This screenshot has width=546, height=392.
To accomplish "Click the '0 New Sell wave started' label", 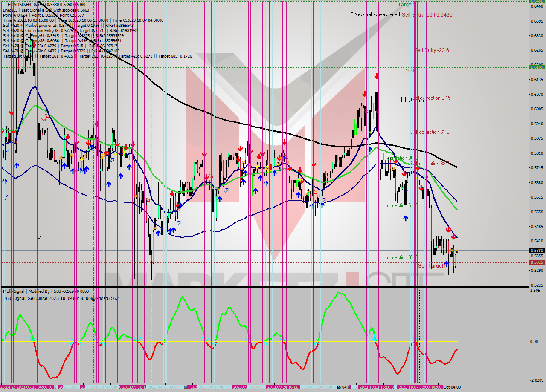I will [375, 14].
